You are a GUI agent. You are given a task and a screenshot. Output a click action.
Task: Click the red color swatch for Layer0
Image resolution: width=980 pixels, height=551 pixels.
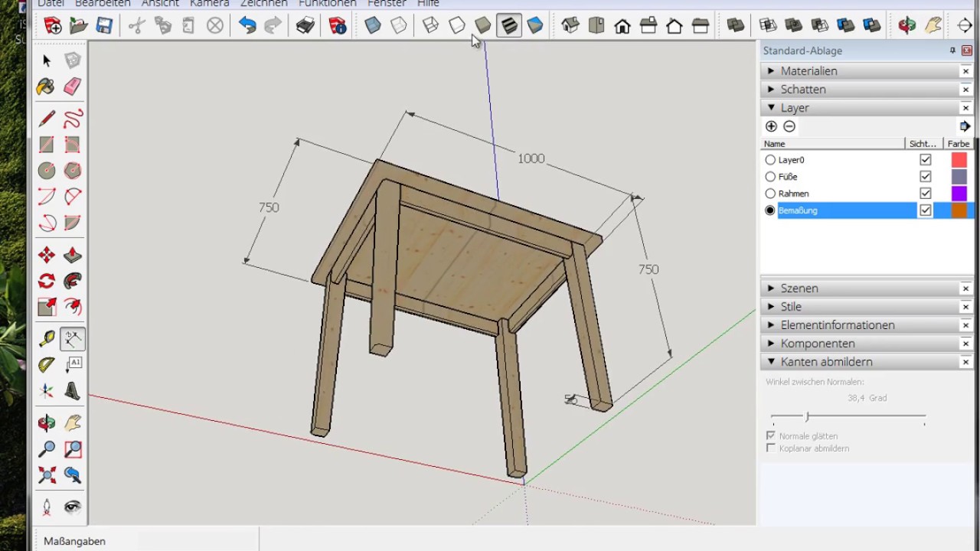pos(959,160)
